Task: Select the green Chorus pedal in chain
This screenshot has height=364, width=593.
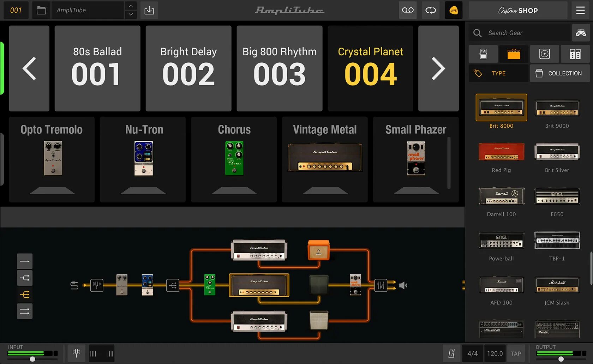Action: click(210, 285)
